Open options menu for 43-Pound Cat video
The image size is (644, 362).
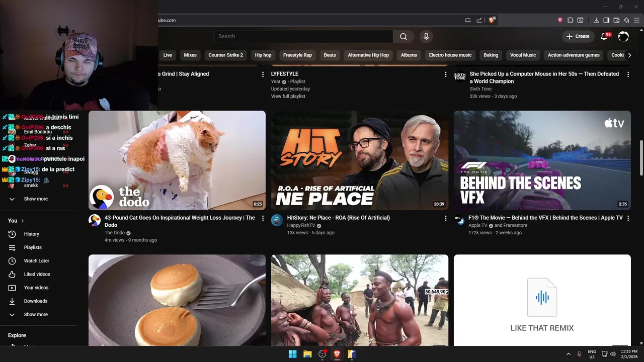pyautogui.click(x=263, y=218)
